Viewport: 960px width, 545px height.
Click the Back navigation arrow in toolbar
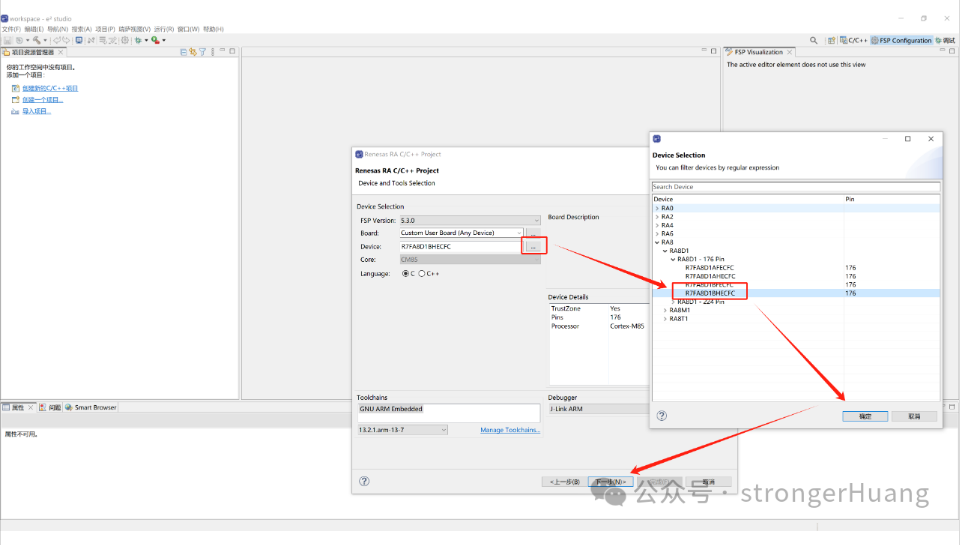(x=56, y=40)
